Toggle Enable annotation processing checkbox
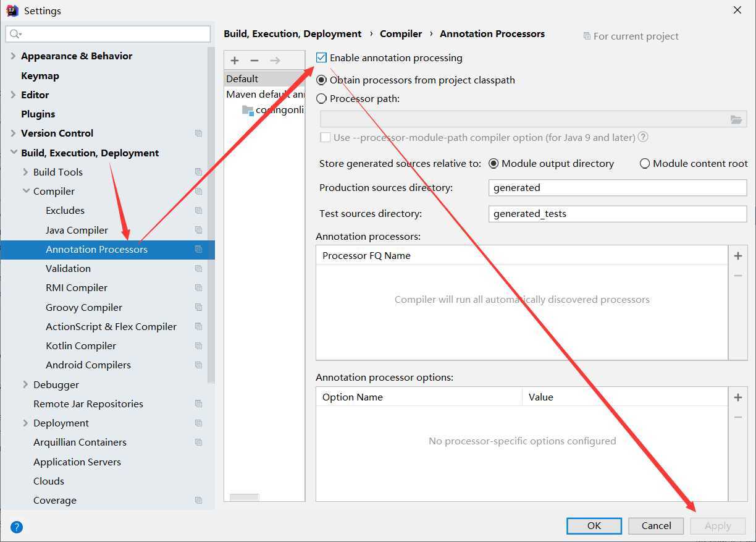The image size is (756, 542). [x=321, y=57]
